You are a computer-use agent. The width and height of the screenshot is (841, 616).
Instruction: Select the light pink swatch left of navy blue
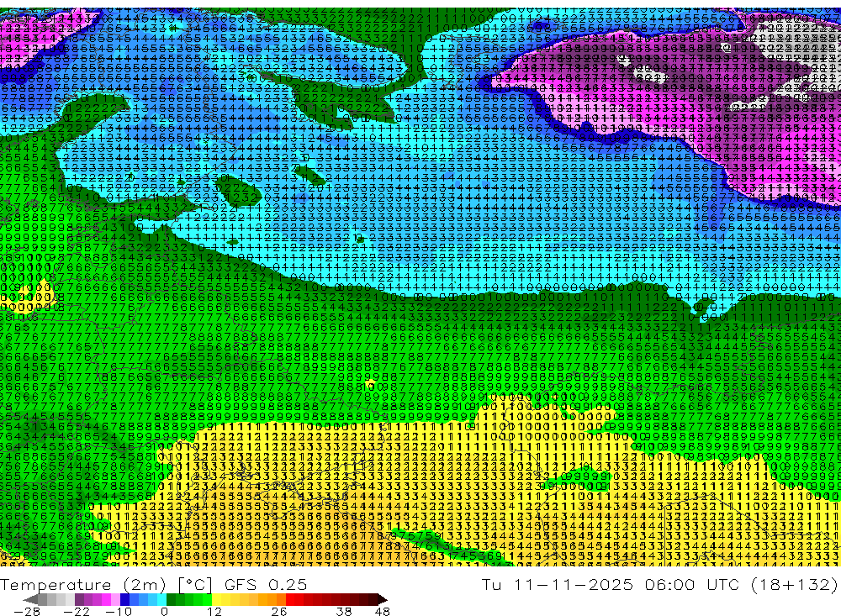coord(116,599)
